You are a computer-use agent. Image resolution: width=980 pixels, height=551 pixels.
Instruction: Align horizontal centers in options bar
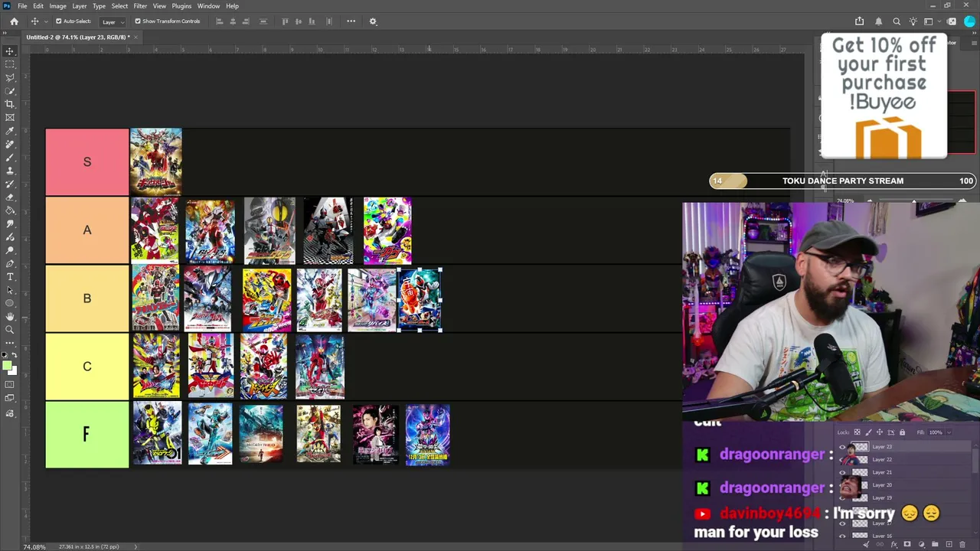tap(233, 21)
